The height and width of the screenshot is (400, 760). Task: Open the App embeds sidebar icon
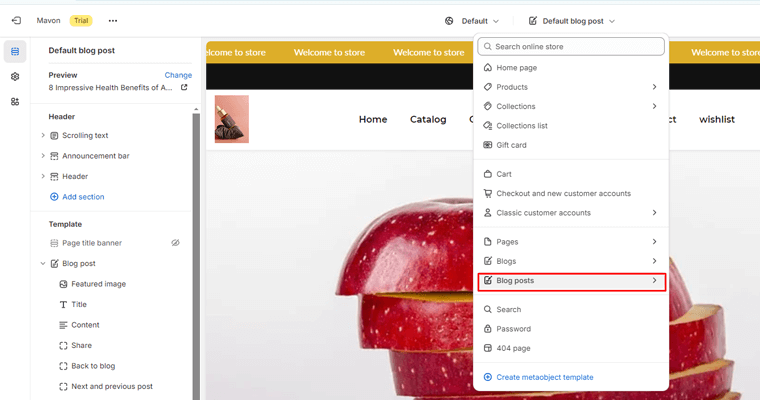(x=15, y=102)
